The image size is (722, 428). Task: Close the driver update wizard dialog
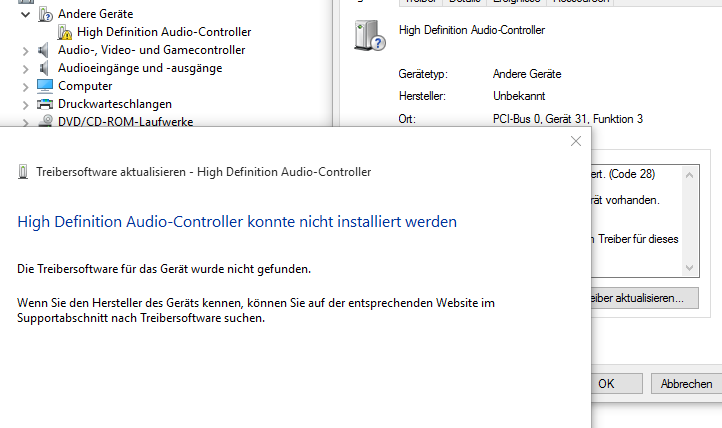click(576, 141)
